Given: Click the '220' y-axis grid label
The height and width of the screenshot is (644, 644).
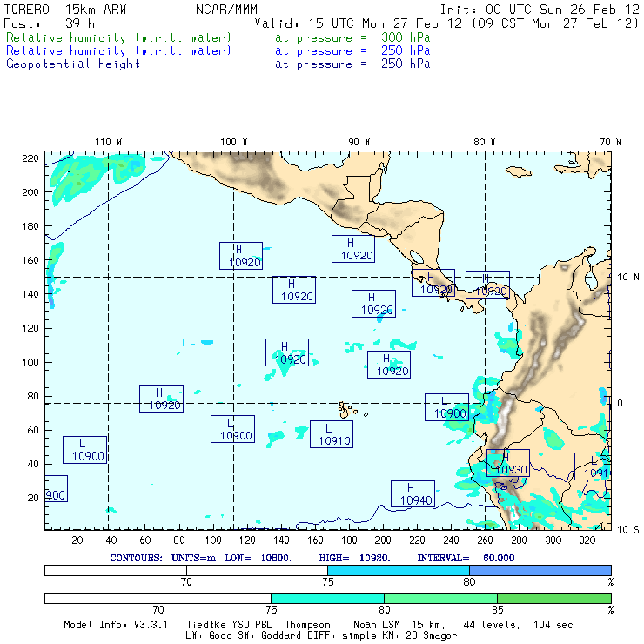Looking at the screenshot, I should pos(30,158).
